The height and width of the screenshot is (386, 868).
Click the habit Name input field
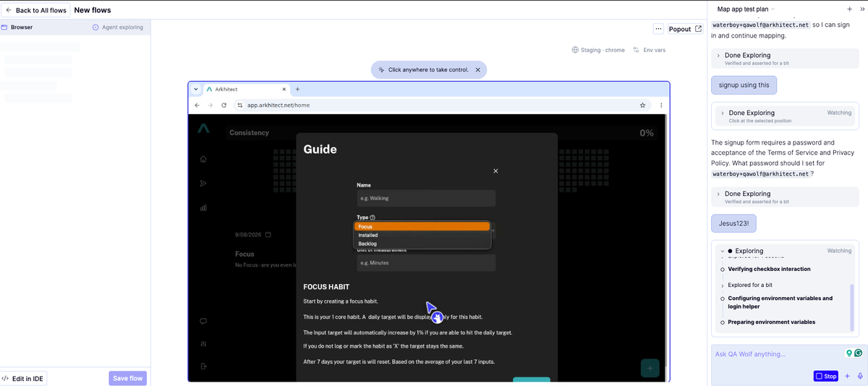(x=426, y=198)
